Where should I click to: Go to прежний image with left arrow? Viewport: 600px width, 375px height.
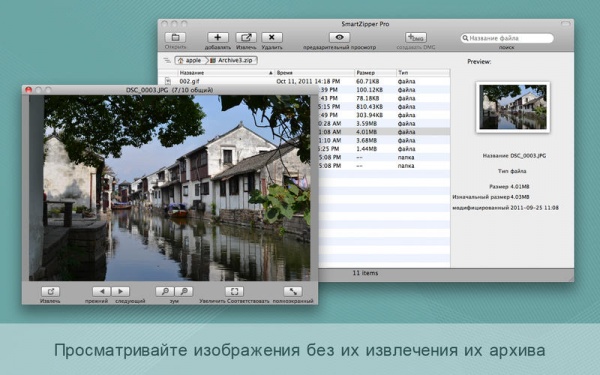(101, 292)
